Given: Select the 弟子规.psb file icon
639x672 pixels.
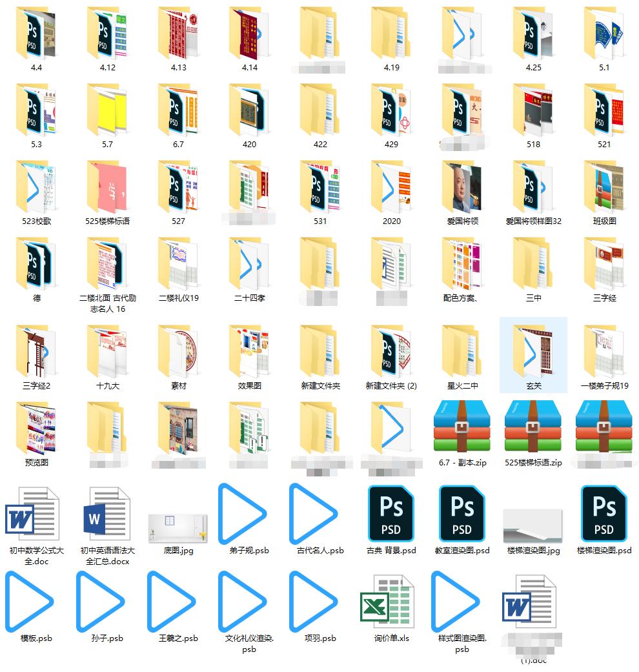Looking at the screenshot, I should click(x=243, y=513).
